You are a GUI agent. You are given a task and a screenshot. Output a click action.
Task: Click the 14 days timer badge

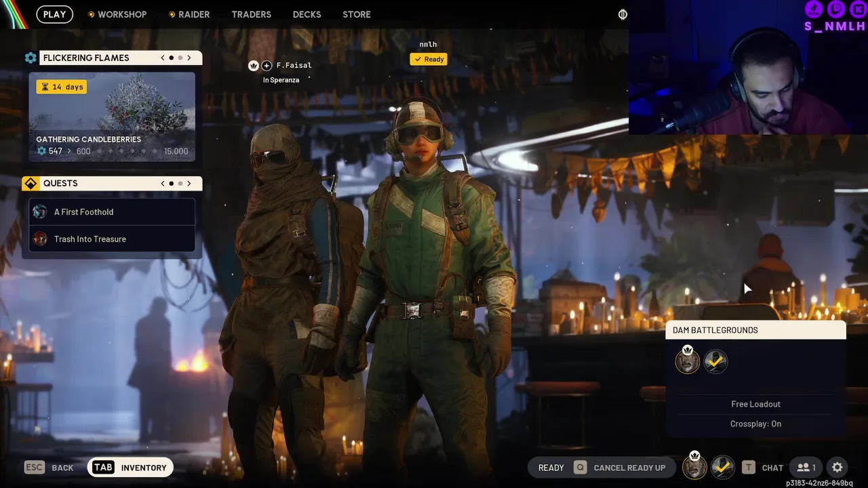click(x=61, y=87)
